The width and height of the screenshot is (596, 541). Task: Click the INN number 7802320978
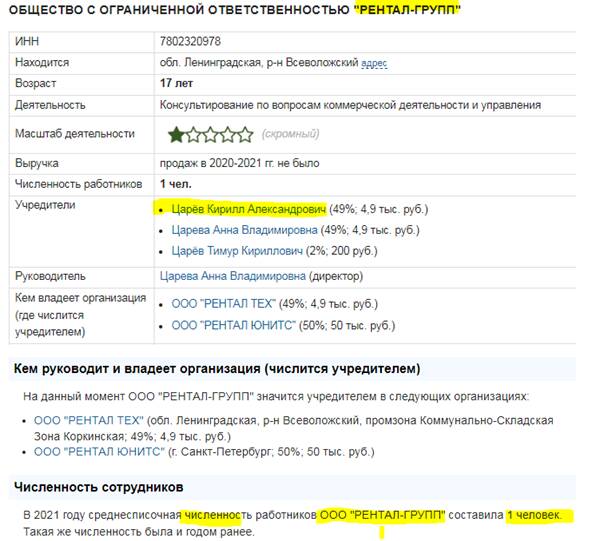(190, 41)
